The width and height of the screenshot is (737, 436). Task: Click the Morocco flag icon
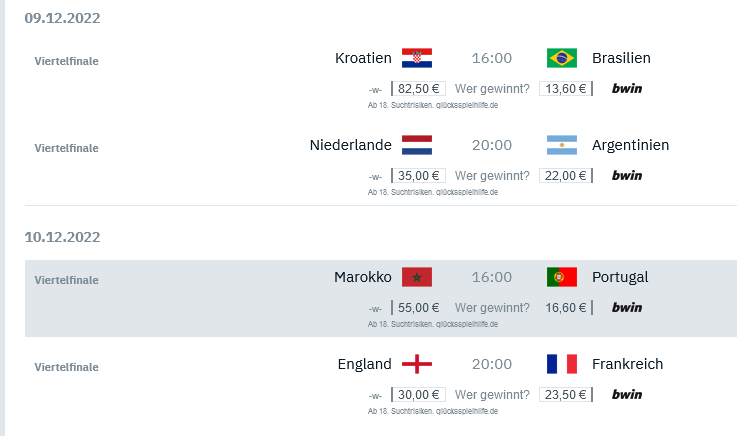coord(417,277)
